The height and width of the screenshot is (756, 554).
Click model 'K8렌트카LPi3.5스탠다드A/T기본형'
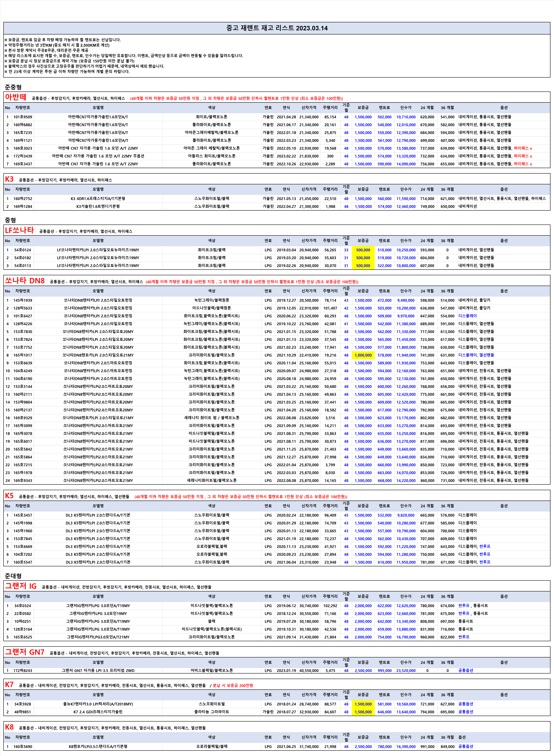coord(98,747)
